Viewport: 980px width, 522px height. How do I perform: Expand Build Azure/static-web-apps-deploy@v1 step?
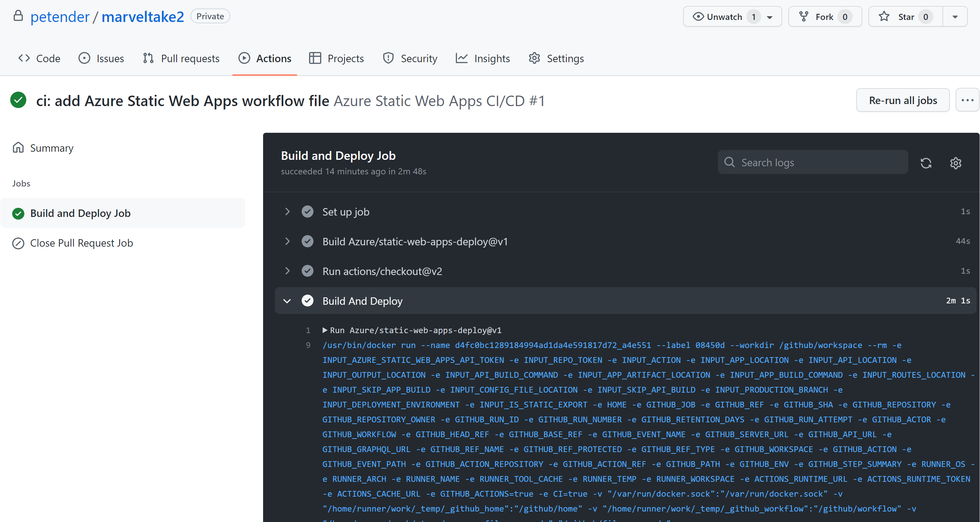click(287, 242)
